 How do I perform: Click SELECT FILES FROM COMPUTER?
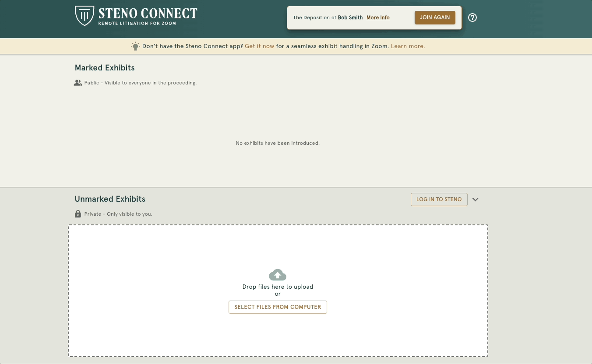278,307
